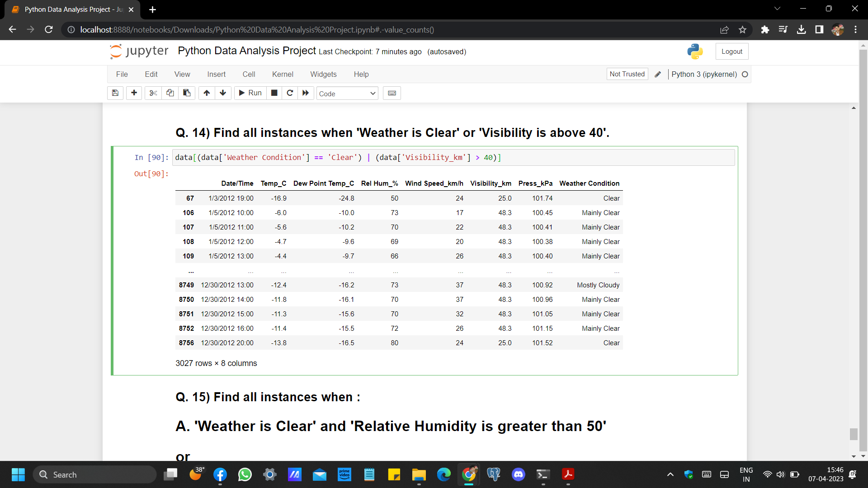Open the Chrome three-dot menu
Image resolution: width=868 pixels, height=488 pixels.
(x=855, y=30)
